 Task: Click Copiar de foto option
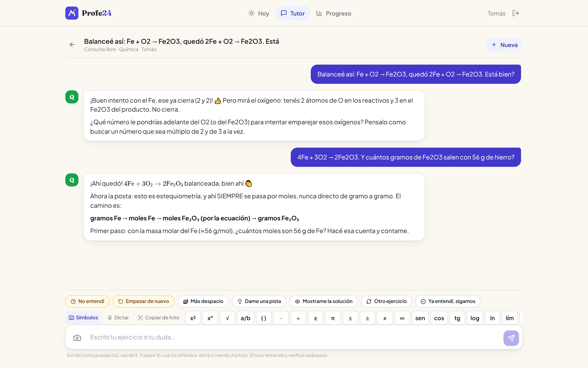158,318
